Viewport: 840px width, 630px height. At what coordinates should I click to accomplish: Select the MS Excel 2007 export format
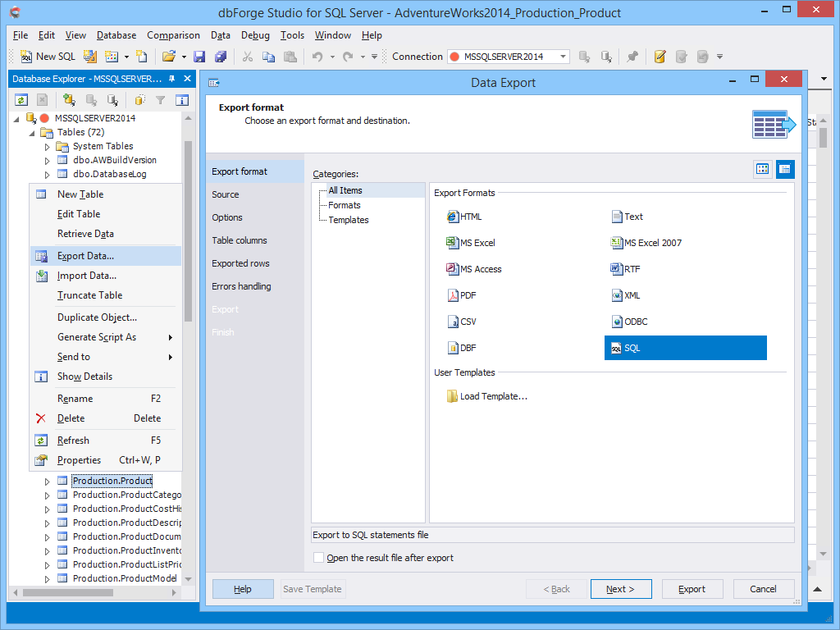pos(646,243)
